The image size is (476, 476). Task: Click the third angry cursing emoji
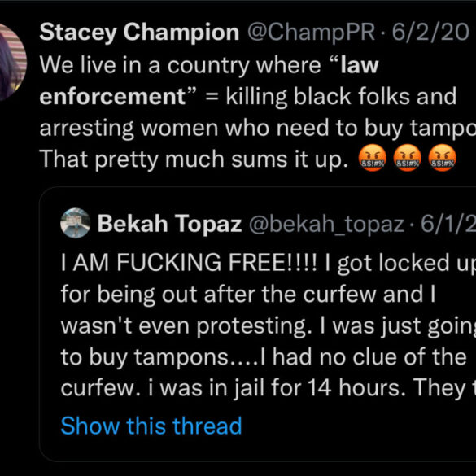click(x=442, y=158)
